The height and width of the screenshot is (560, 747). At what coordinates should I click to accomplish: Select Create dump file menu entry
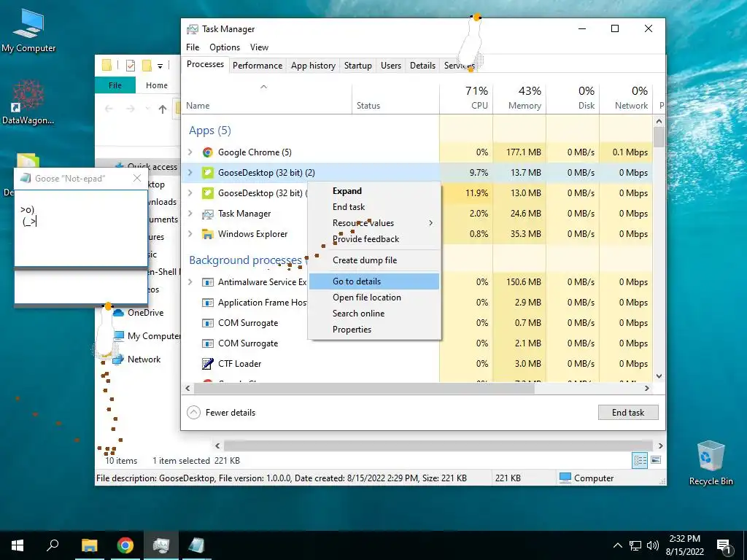[x=374, y=260]
